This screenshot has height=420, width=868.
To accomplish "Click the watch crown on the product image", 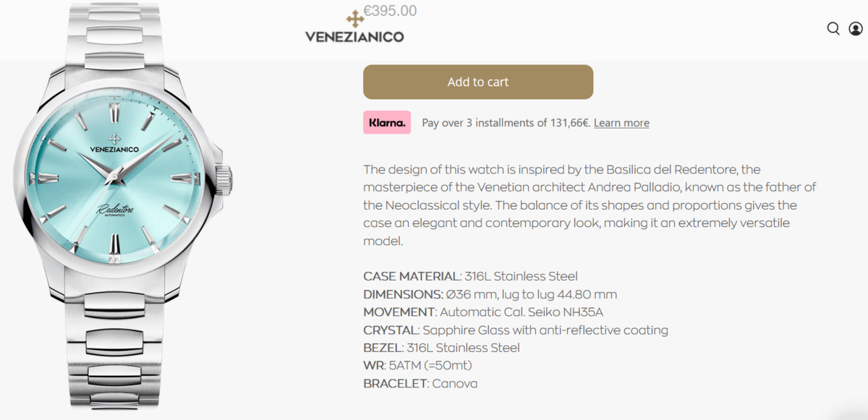I will tap(224, 180).
